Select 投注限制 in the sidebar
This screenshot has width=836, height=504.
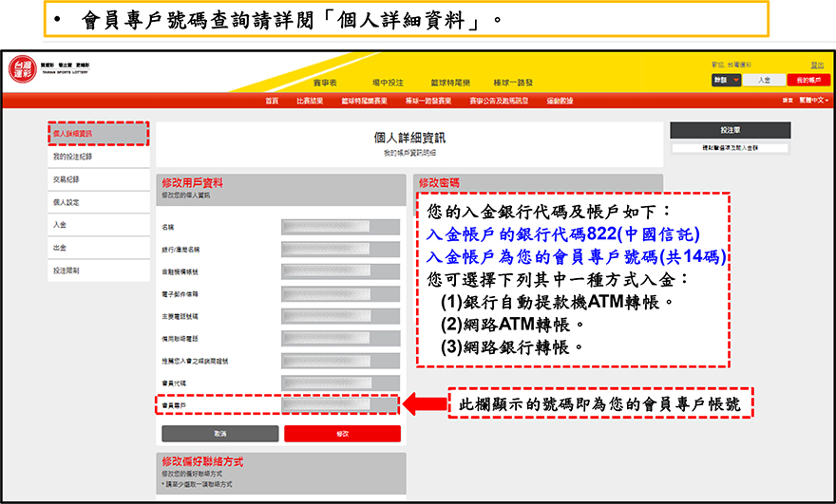pos(99,271)
